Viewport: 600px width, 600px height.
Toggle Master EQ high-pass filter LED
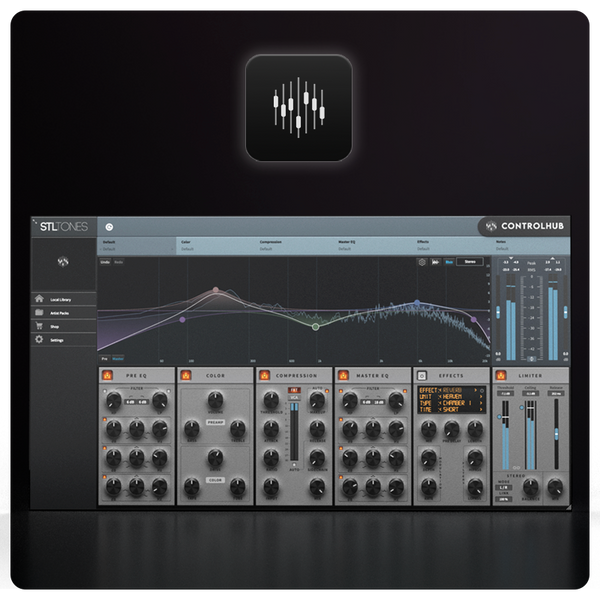341,391
